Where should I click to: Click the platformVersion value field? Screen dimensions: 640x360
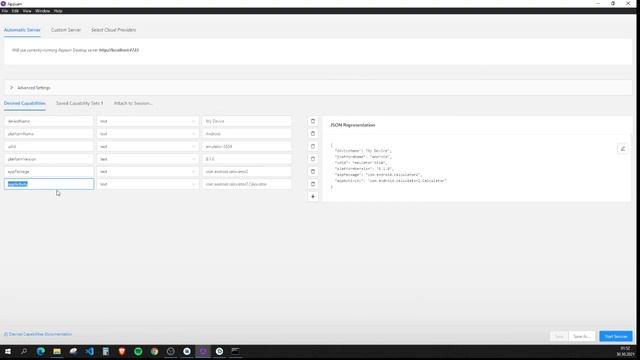(x=247, y=159)
